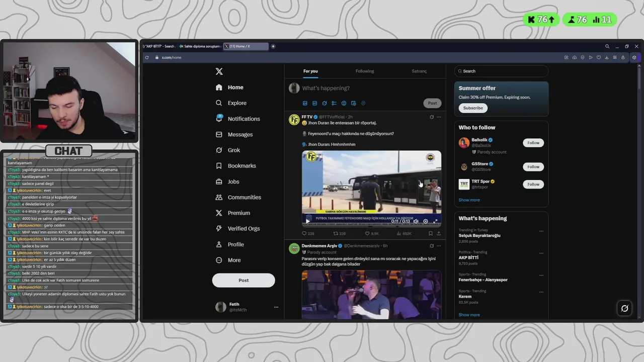This screenshot has width=644, height=362.
Task: Reply to the FF TV tweet
Action: pyautogui.click(x=307, y=233)
